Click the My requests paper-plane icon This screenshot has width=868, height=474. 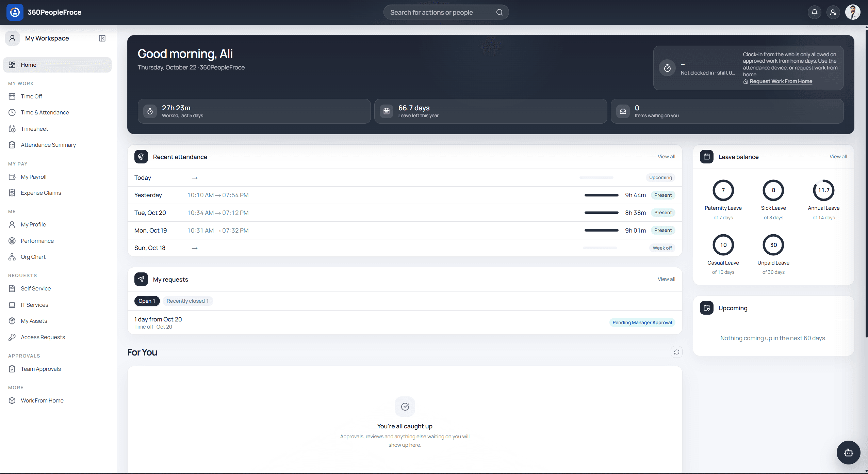pos(141,279)
